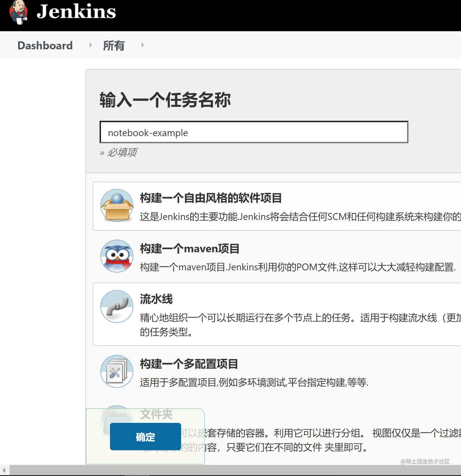Select the multi-configuration project icon

click(117, 371)
